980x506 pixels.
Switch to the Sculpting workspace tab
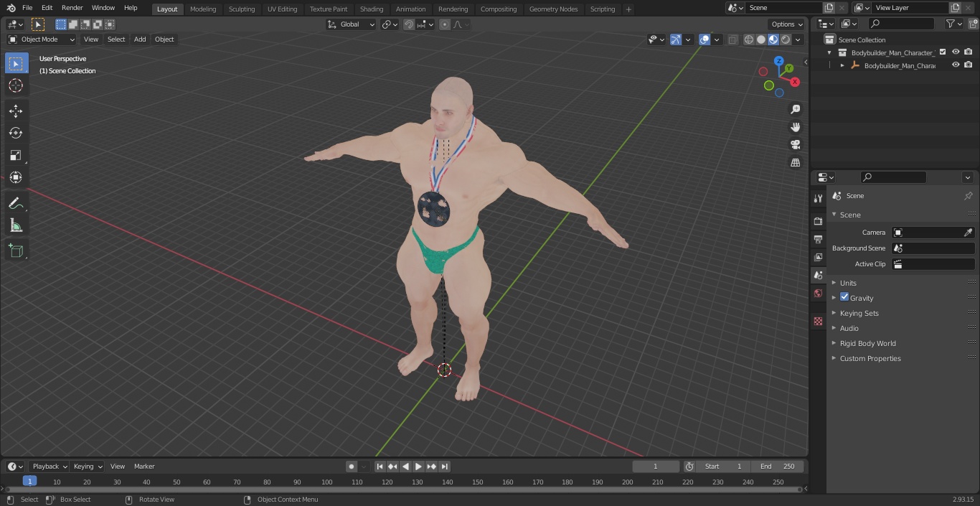[x=242, y=9]
